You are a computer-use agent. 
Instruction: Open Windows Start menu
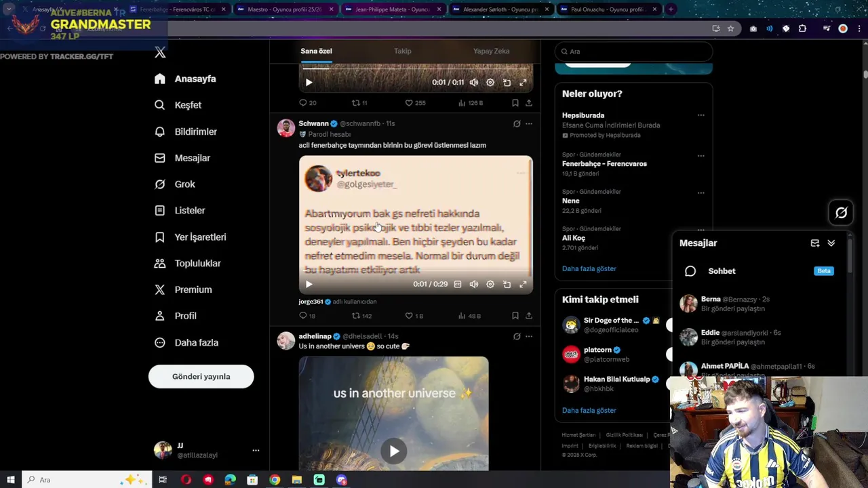(10, 480)
